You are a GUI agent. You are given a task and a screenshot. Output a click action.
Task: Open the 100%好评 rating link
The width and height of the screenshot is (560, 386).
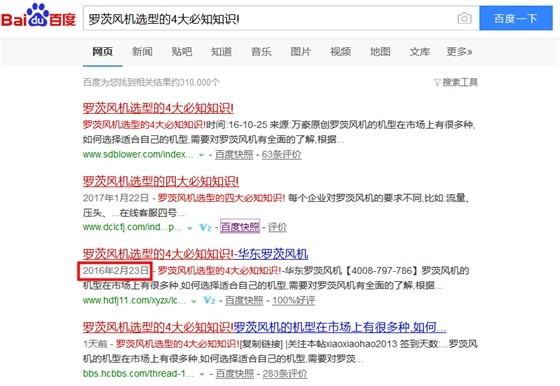point(294,300)
